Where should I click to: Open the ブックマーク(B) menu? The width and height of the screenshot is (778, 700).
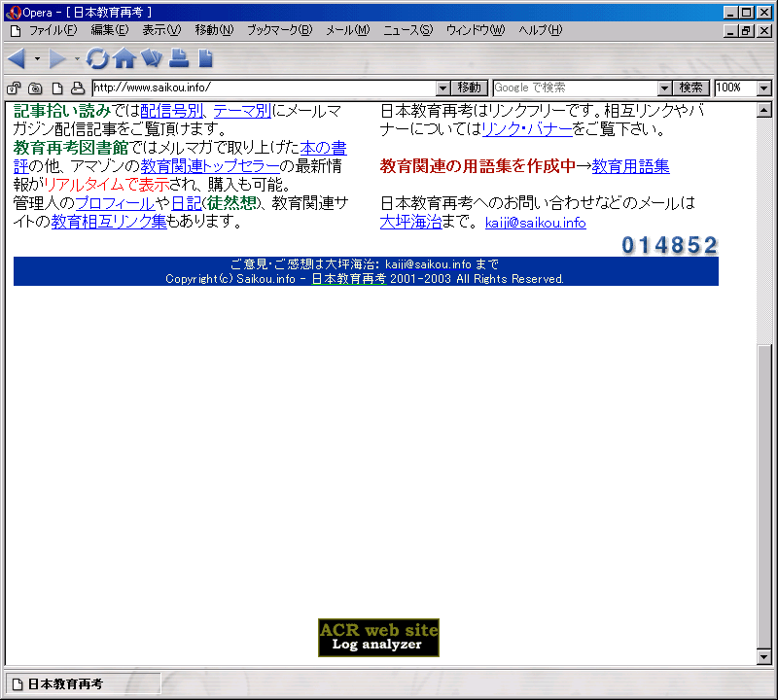tap(280, 31)
